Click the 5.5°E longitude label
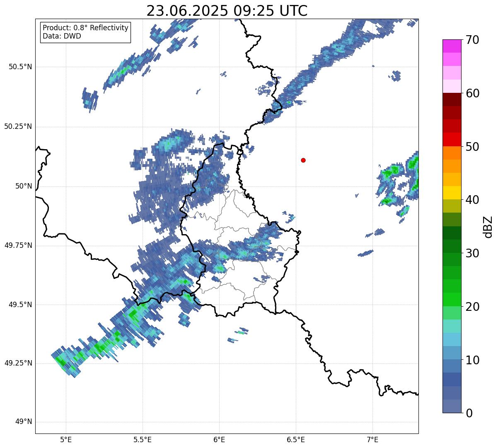Screen dimensions: 498x448 tap(143, 439)
